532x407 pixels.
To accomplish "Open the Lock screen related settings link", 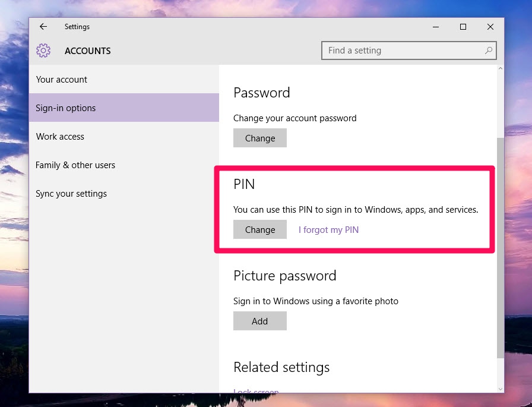I will pos(256,391).
